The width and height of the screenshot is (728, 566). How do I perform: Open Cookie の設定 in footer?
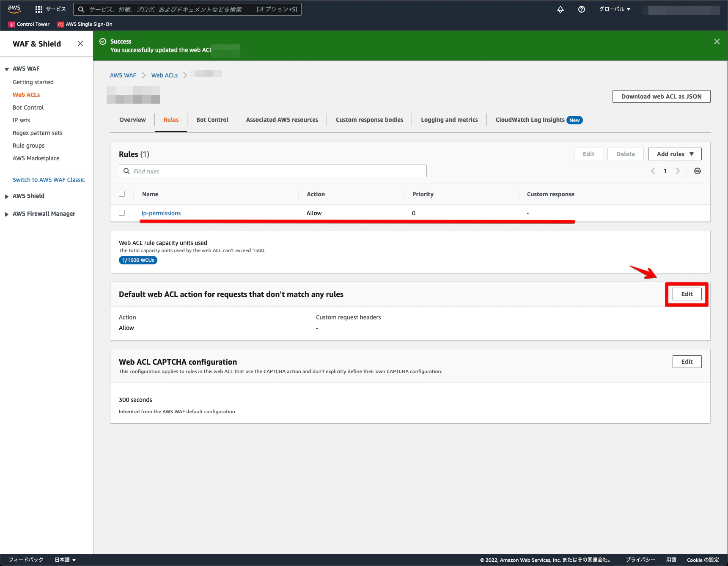pyautogui.click(x=703, y=560)
